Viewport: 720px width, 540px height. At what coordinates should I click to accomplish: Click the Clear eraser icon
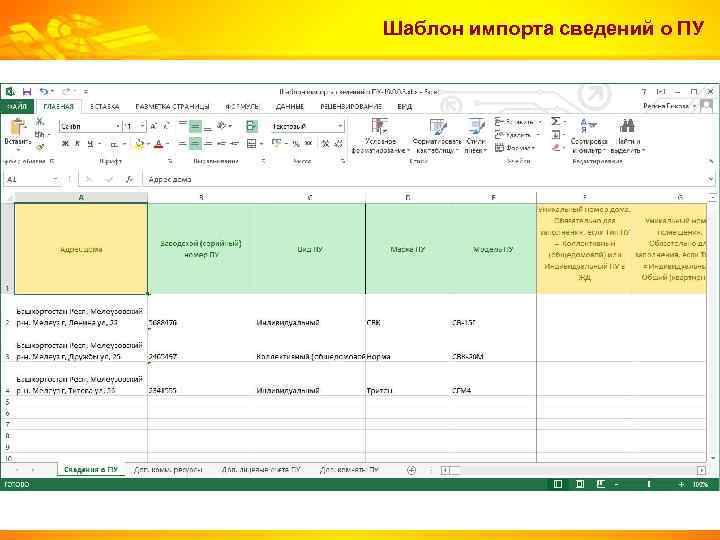(556, 147)
